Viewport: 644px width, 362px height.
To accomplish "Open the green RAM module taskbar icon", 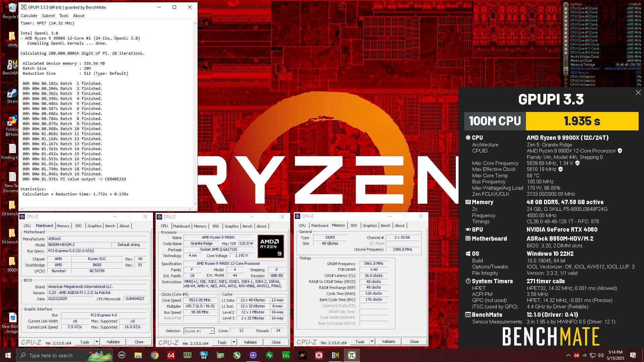I will (x=187, y=355).
